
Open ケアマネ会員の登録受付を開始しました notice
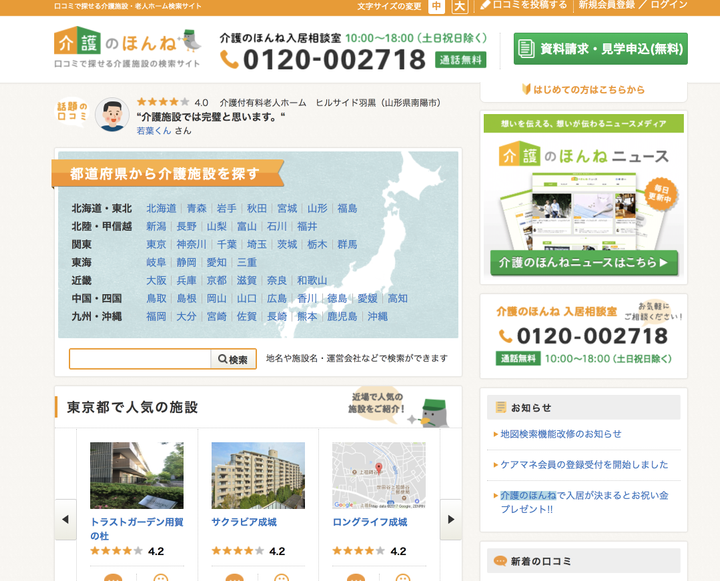pyautogui.click(x=584, y=465)
